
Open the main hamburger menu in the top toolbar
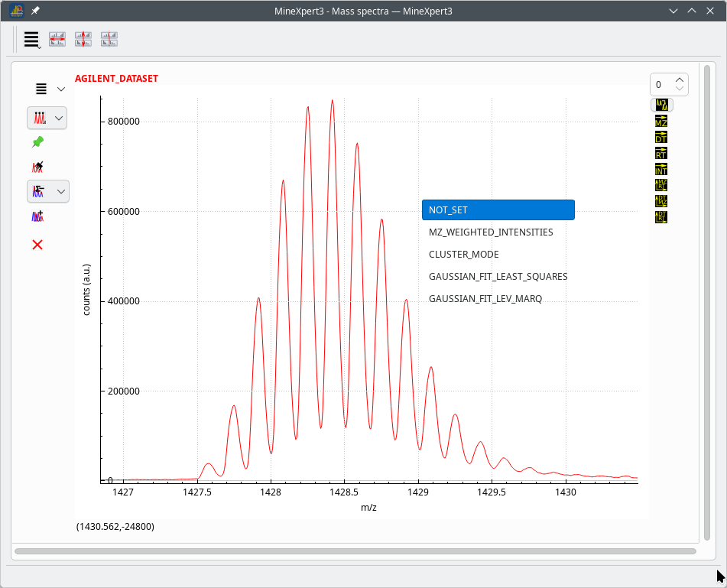32,40
